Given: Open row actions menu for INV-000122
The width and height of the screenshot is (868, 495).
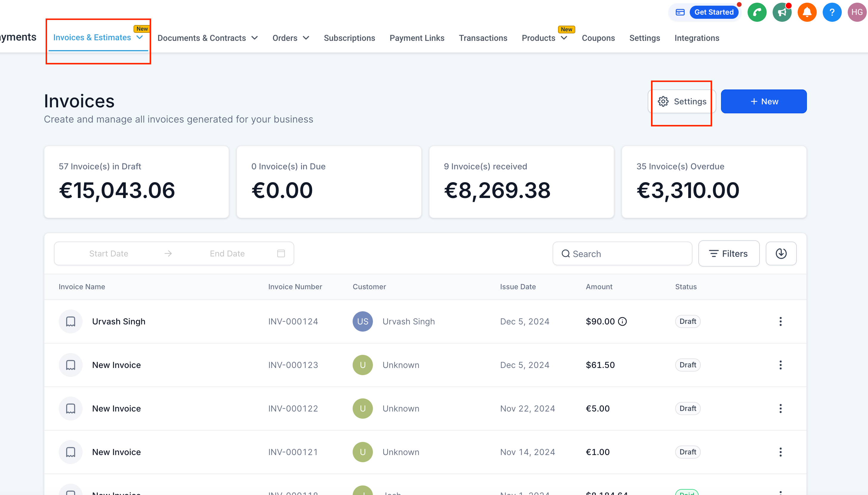Looking at the screenshot, I should point(780,408).
